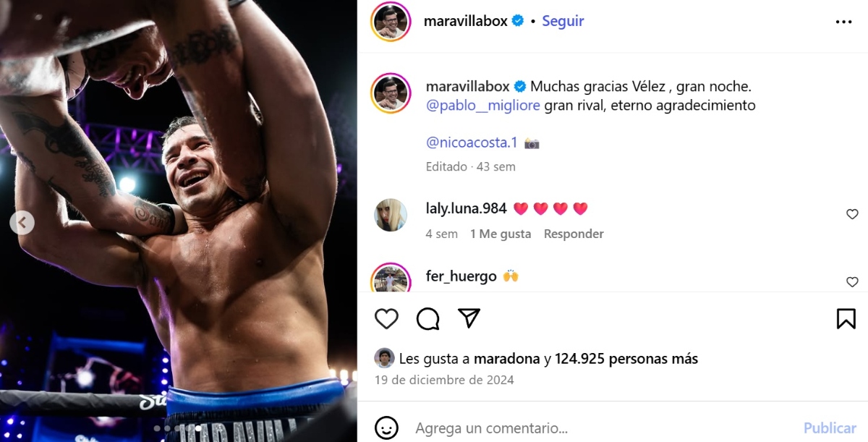
Task: Go to previous photo arrow
Action: [22, 222]
